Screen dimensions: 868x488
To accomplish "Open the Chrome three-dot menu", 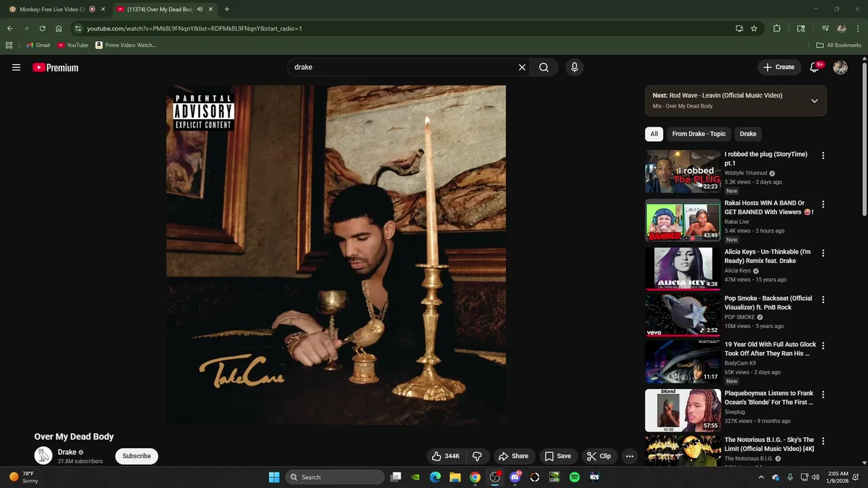I will [858, 28].
